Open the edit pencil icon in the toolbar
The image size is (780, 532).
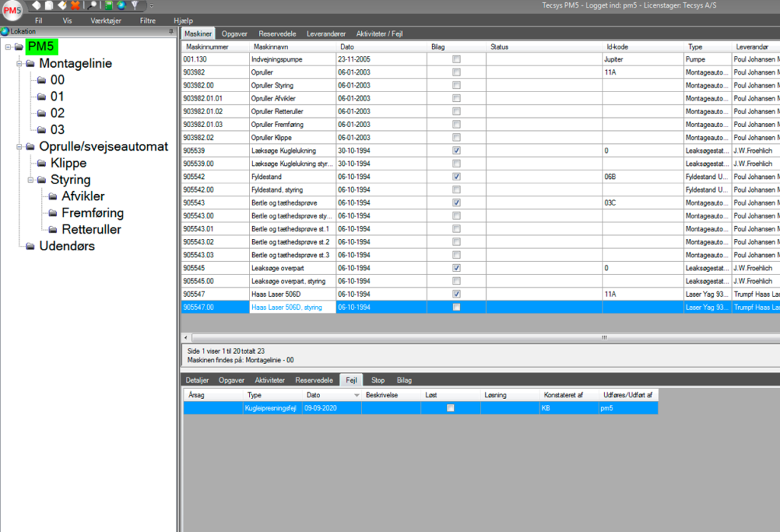click(x=64, y=6)
